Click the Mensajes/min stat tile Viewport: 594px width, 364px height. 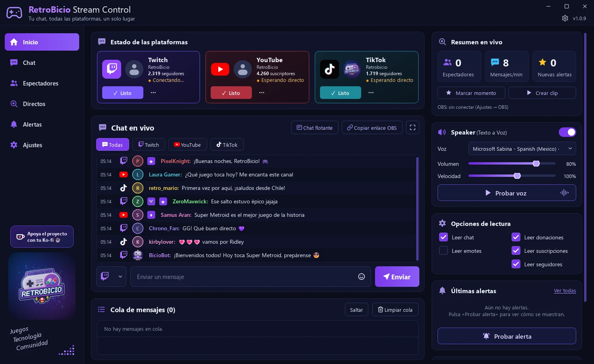pyautogui.click(x=506, y=66)
